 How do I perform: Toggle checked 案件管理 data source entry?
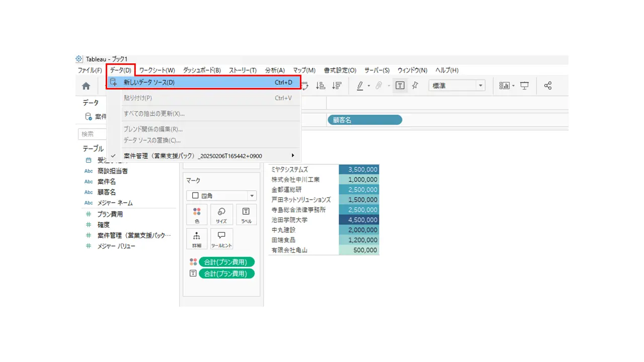(204, 156)
